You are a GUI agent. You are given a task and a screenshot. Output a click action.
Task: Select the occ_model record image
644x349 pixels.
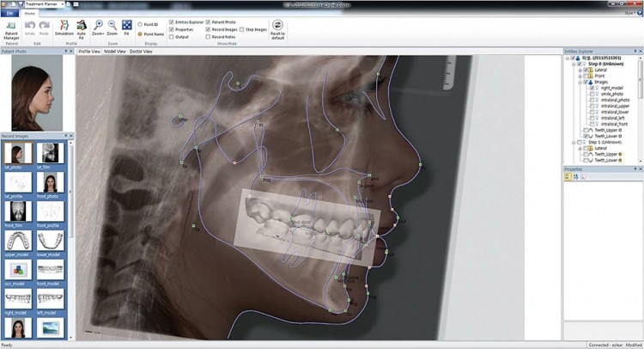(x=18, y=270)
